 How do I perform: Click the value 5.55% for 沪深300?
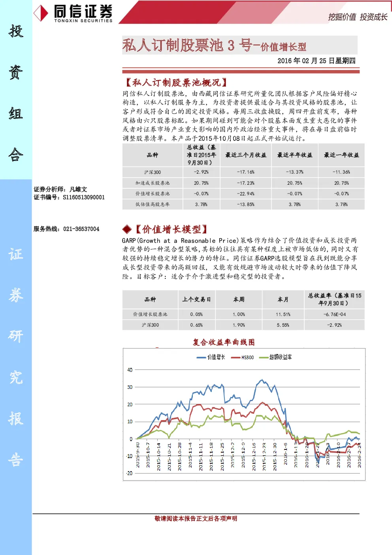click(x=283, y=325)
